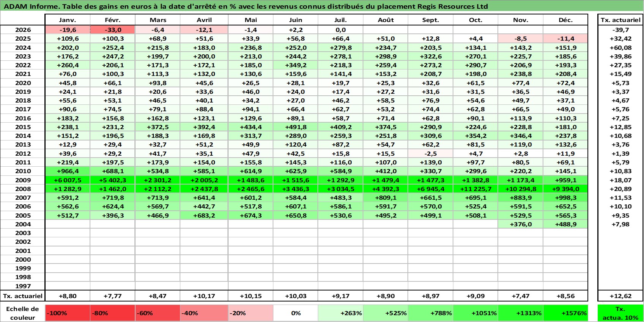
Task: Select the +93,8 cell for Mars 2020
Action: [158, 83]
